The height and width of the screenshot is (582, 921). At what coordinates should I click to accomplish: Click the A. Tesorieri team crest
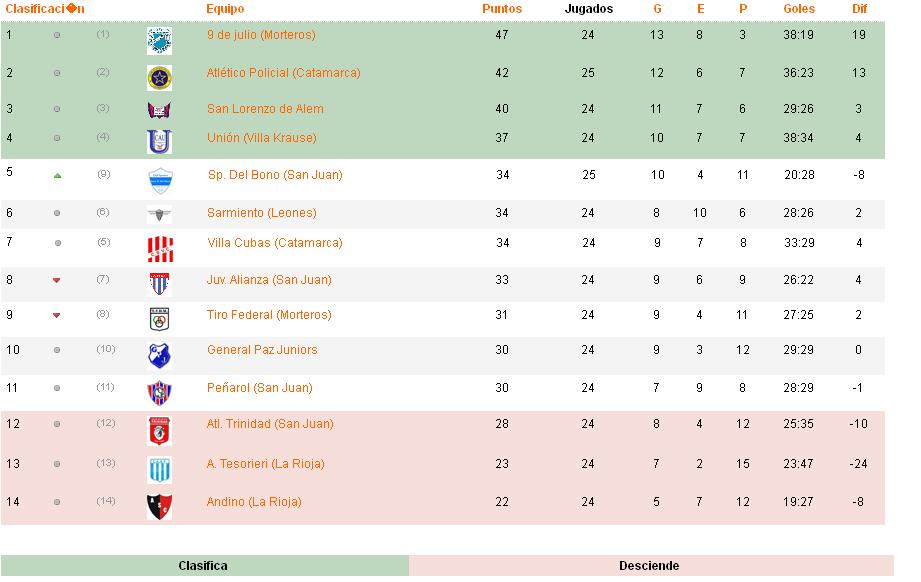pyautogui.click(x=159, y=468)
